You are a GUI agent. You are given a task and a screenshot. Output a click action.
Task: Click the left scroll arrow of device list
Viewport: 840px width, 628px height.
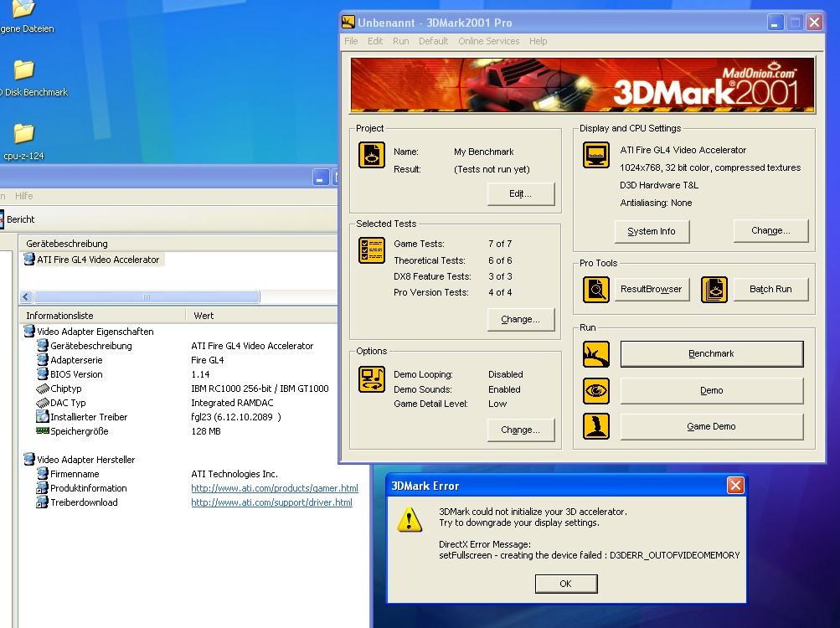[26, 297]
